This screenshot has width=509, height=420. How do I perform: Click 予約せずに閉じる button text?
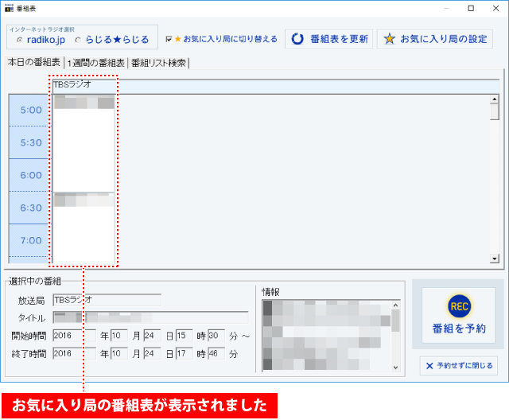[x=464, y=366]
